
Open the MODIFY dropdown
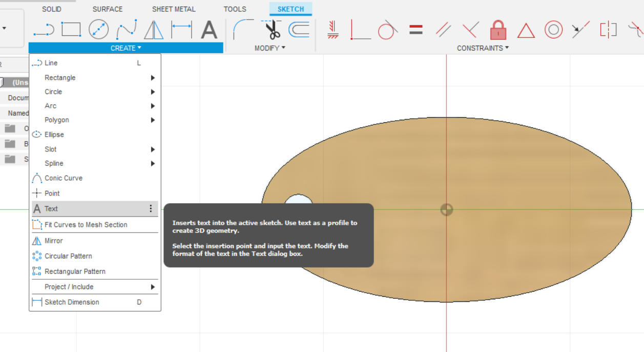coord(270,48)
